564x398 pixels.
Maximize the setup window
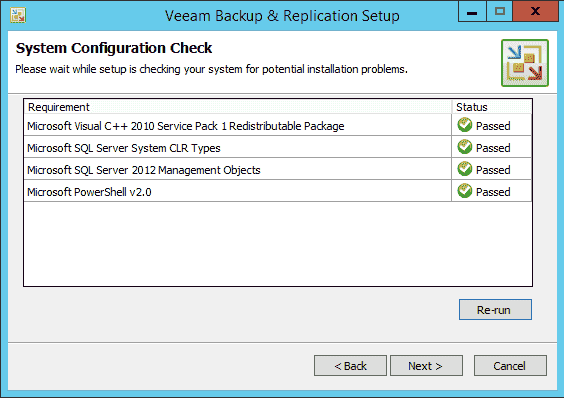(x=500, y=12)
